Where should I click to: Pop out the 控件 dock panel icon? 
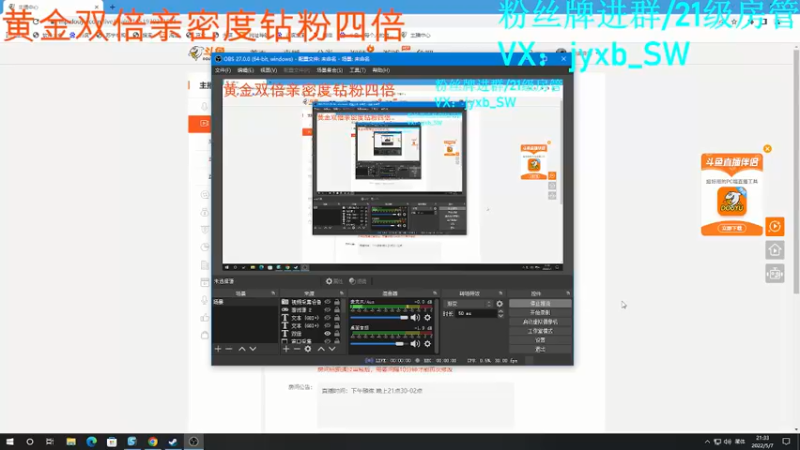(568, 293)
